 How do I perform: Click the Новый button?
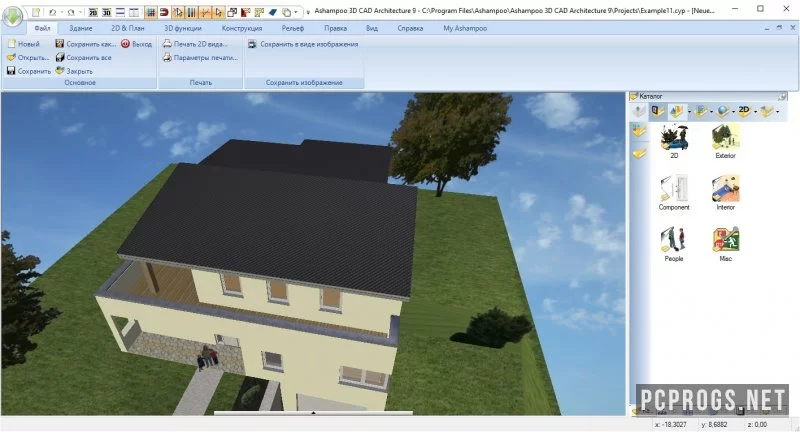tap(23, 44)
